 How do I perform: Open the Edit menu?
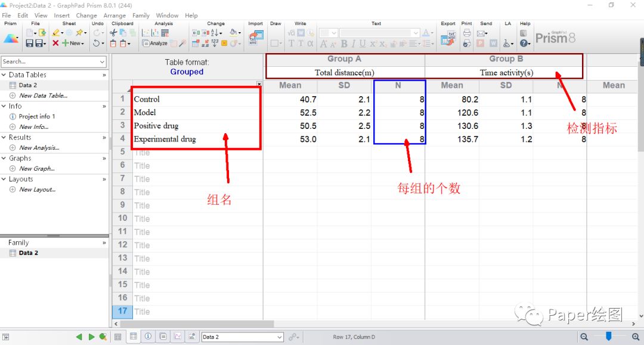(x=23, y=15)
